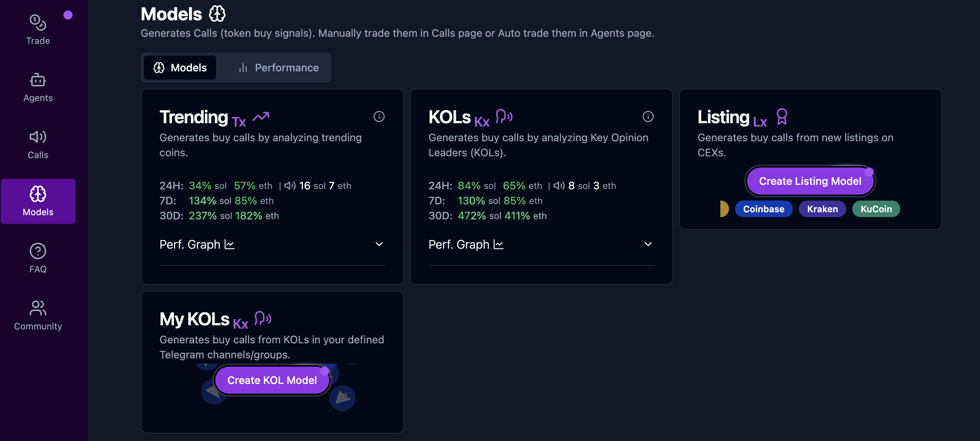This screenshot has width=980, height=441.
Task: Click the green KuCoin tag
Action: pos(876,209)
